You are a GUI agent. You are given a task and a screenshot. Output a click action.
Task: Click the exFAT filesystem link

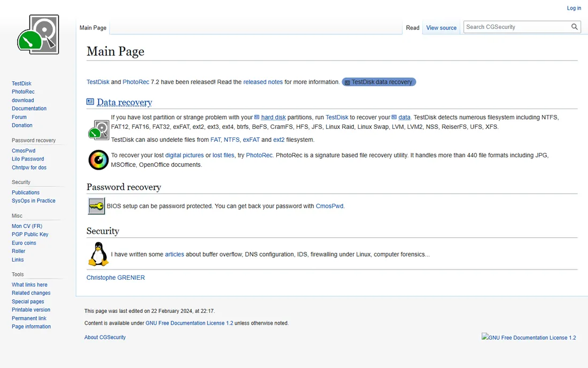click(251, 140)
